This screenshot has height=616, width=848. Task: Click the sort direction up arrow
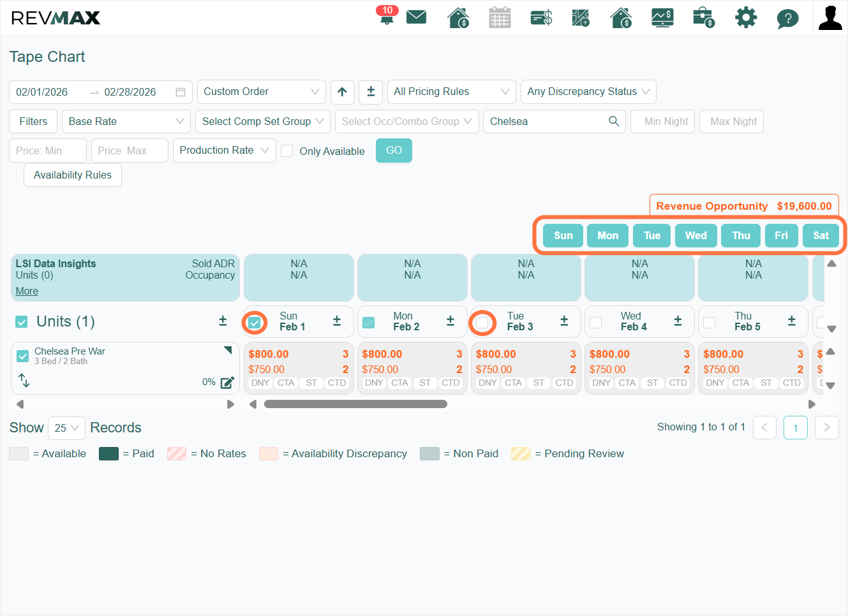pyautogui.click(x=343, y=92)
